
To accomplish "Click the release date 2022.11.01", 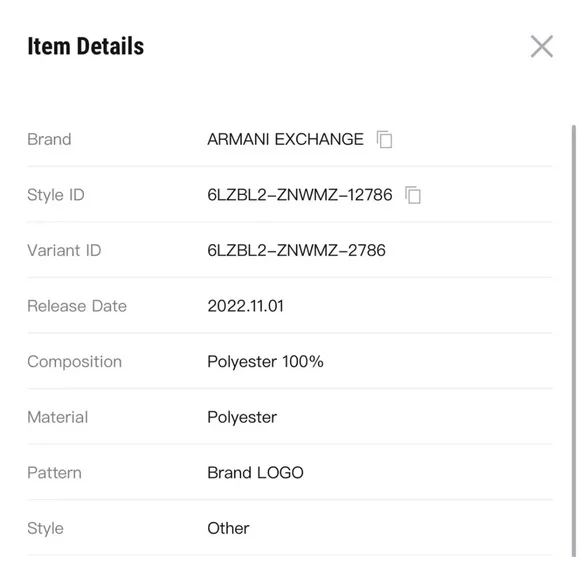I will [x=246, y=306].
